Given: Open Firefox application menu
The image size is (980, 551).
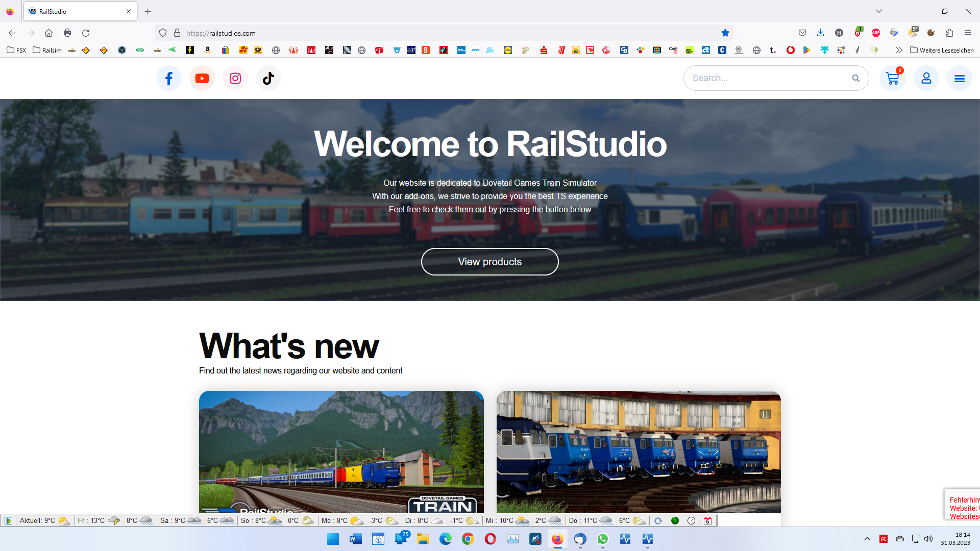Looking at the screenshot, I should click(967, 33).
